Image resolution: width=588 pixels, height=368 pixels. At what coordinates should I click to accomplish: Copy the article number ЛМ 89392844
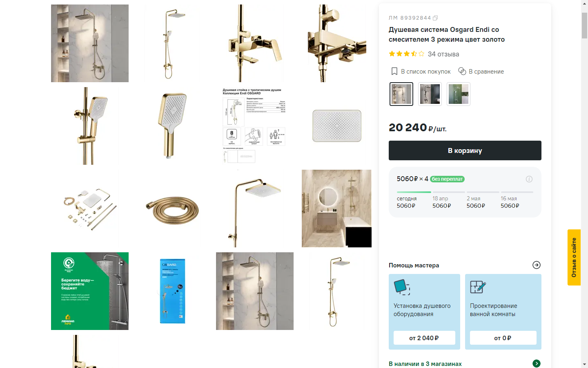click(435, 18)
